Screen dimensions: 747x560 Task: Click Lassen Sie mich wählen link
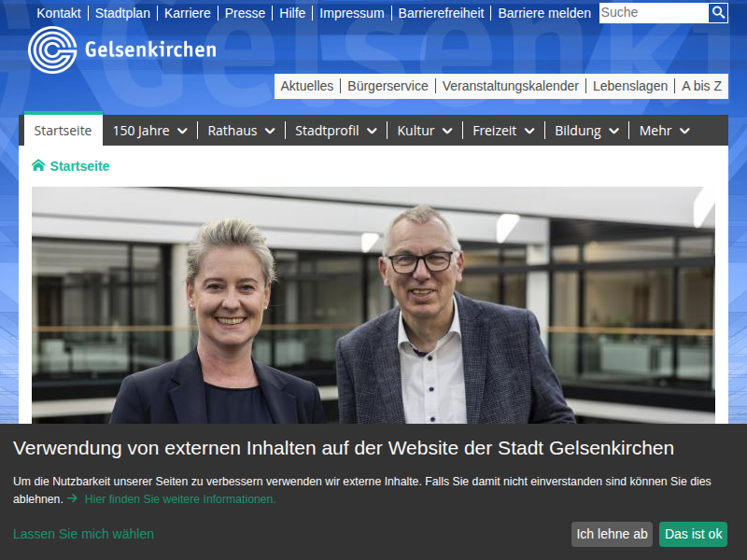(83, 534)
